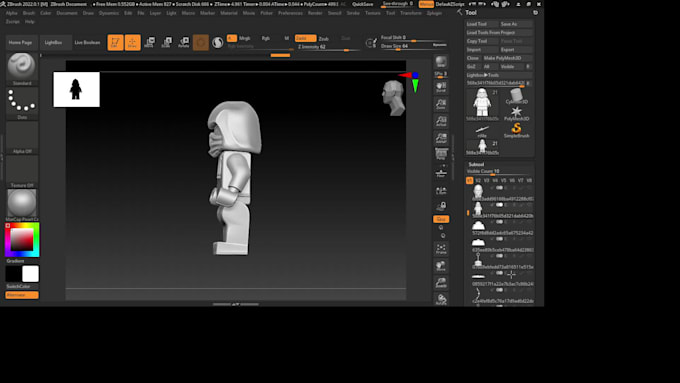Viewport: 680px width, 383px height.
Task: Click the Actual size icon
Action: click(x=441, y=121)
